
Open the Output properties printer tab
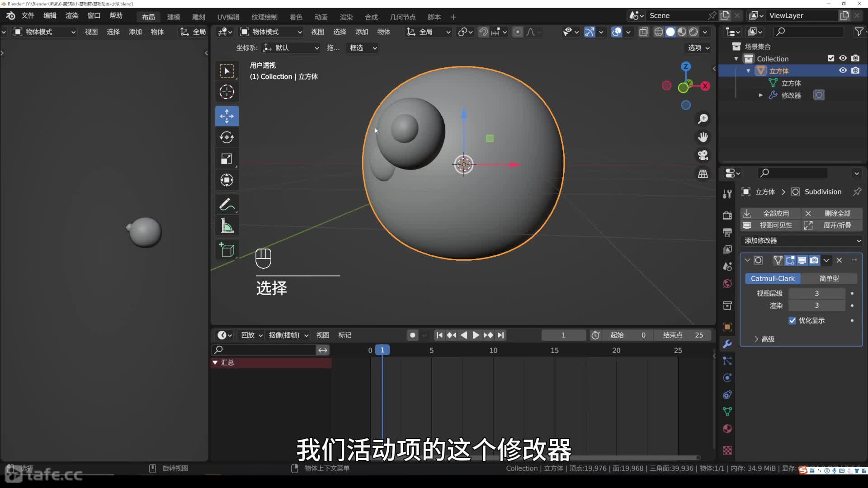tap(727, 233)
